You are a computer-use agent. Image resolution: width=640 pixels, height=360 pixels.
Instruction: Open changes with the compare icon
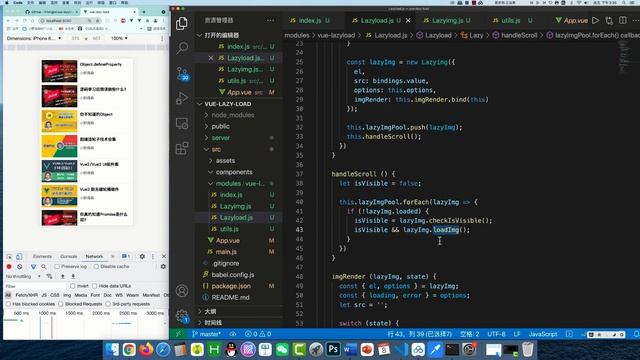[x=609, y=20]
